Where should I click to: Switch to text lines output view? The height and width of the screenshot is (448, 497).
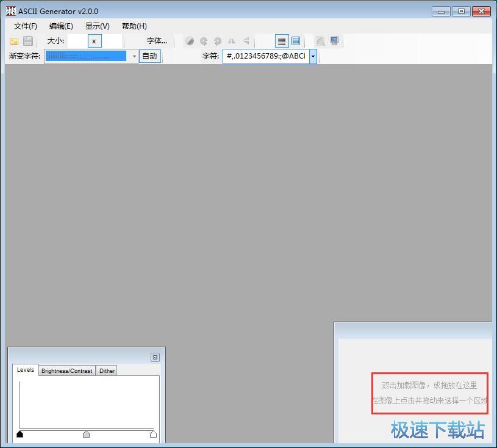pos(282,41)
